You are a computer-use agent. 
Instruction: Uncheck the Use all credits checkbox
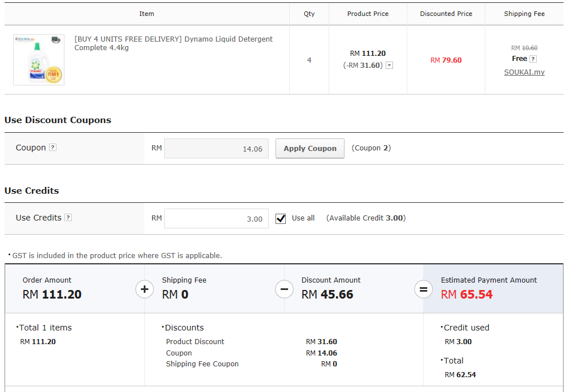281,218
